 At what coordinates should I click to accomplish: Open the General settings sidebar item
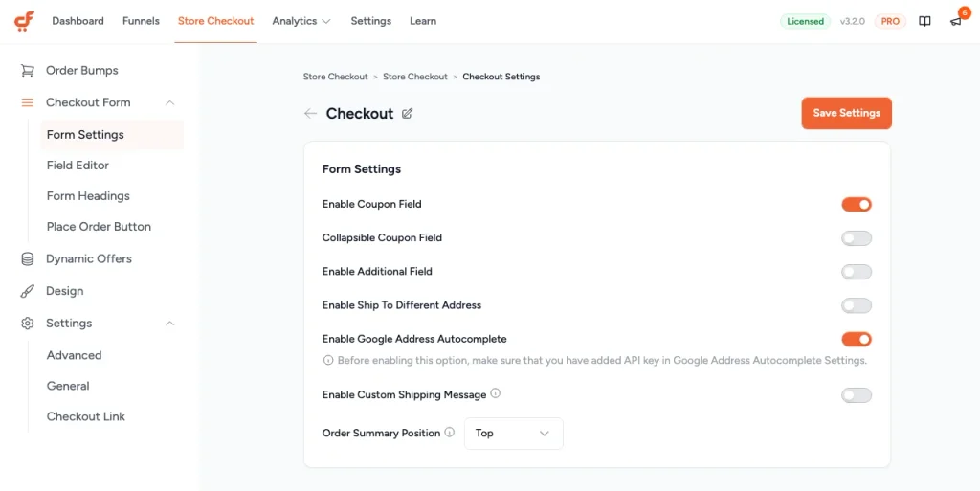(x=68, y=386)
